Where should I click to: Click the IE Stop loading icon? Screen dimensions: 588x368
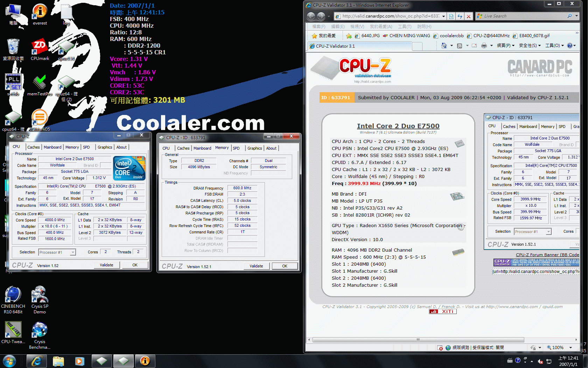click(x=469, y=16)
